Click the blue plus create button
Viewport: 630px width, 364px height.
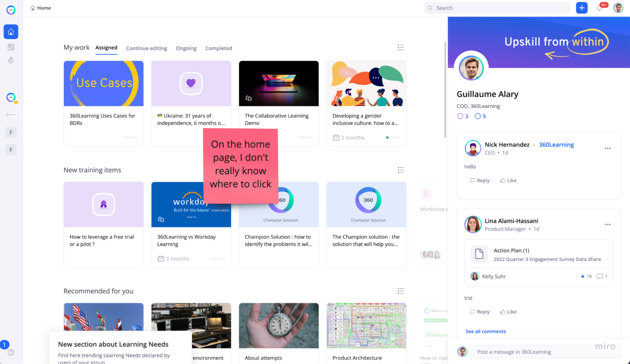coord(581,8)
